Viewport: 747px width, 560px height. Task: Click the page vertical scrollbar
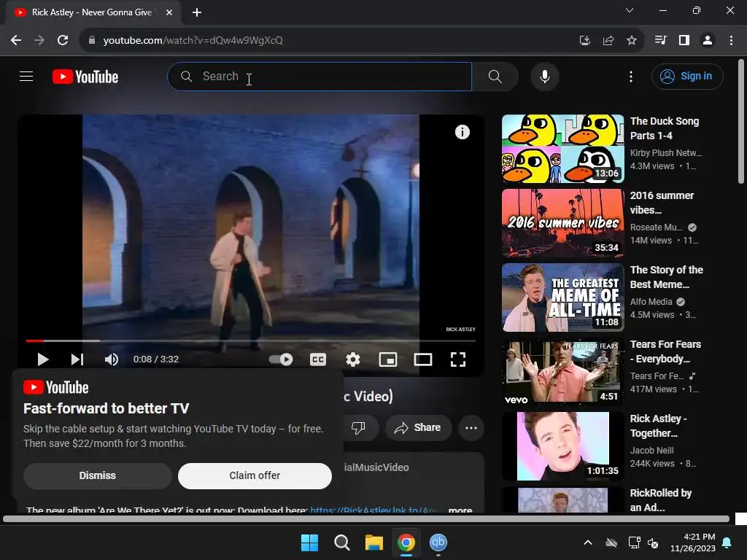tap(741, 122)
